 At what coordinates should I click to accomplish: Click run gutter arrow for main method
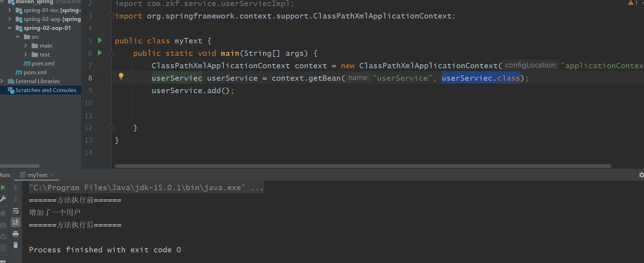point(100,53)
